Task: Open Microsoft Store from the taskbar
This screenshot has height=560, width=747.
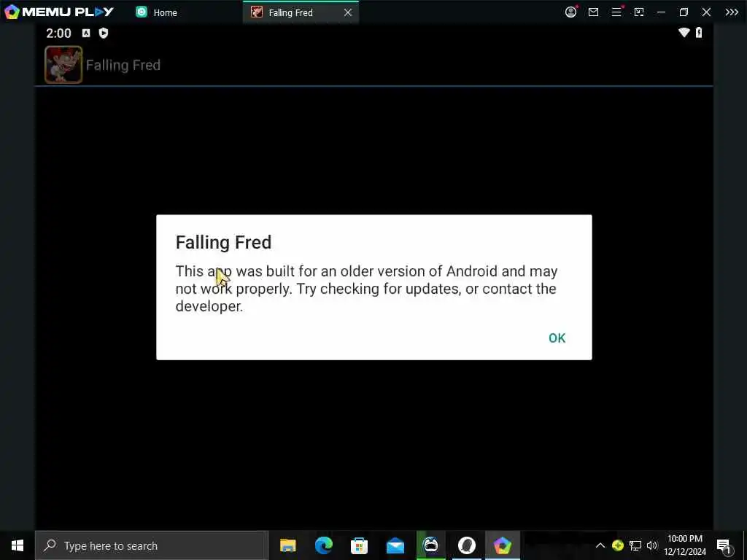Action: (x=359, y=545)
